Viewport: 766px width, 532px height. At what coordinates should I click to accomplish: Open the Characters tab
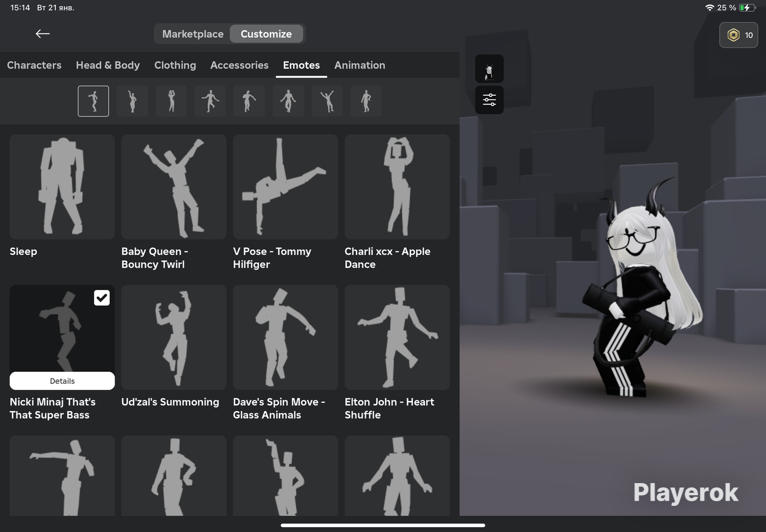click(x=34, y=65)
